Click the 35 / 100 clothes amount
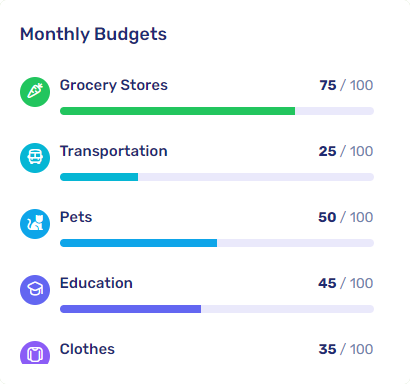410x384 pixels. [346, 349]
